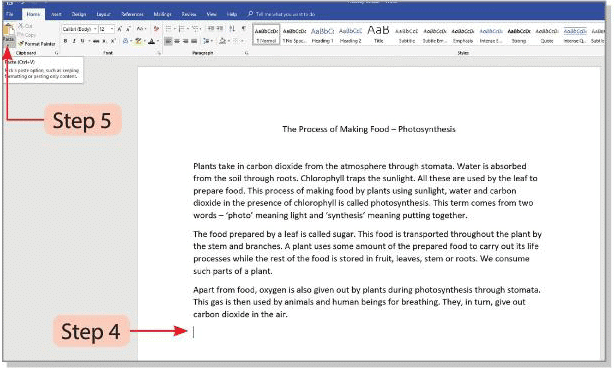This screenshot has width=614, height=368.
Task: Open the File tab
Action: click(10, 14)
